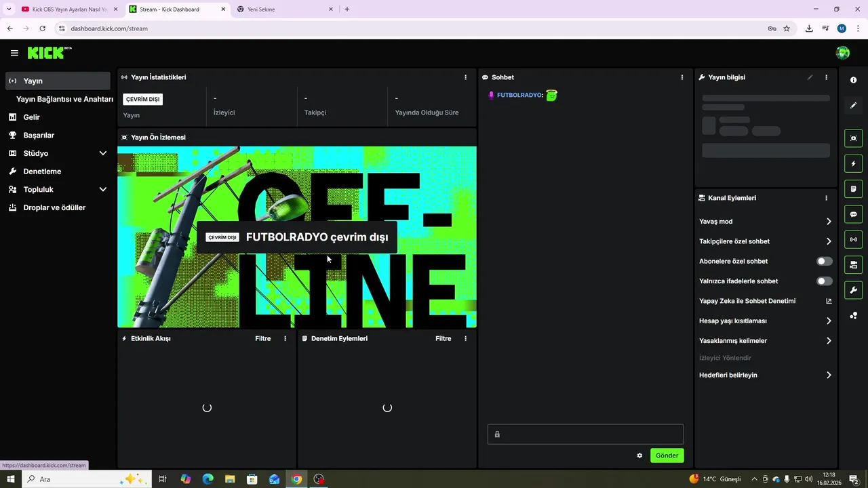Screen dimensions: 868x488
Task: Toggle the moderation actions document icon in the right rail
Action: click(853, 188)
